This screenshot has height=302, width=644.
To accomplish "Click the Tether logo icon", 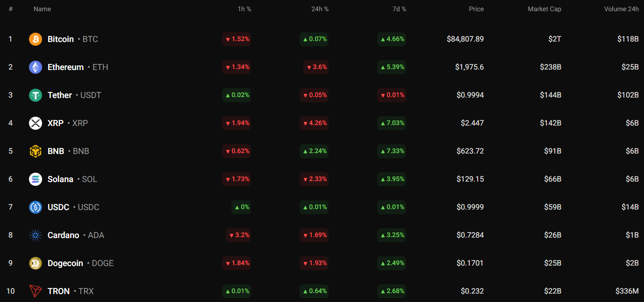I will point(36,95).
